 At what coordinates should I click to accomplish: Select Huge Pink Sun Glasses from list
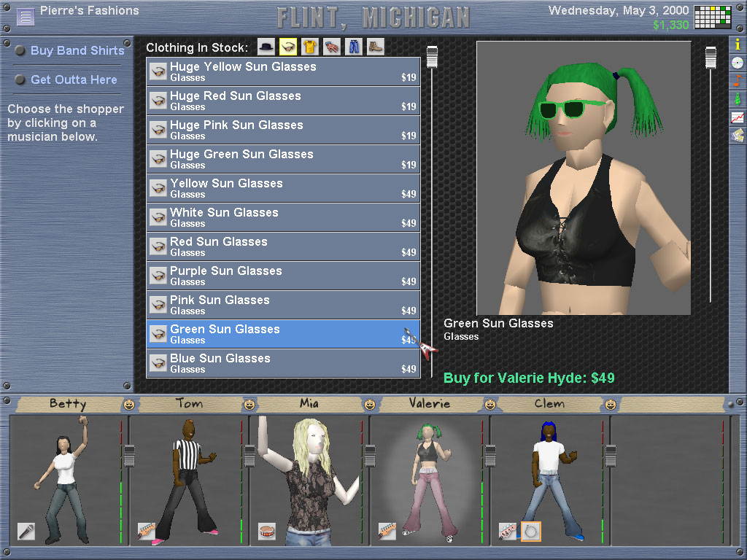283,130
